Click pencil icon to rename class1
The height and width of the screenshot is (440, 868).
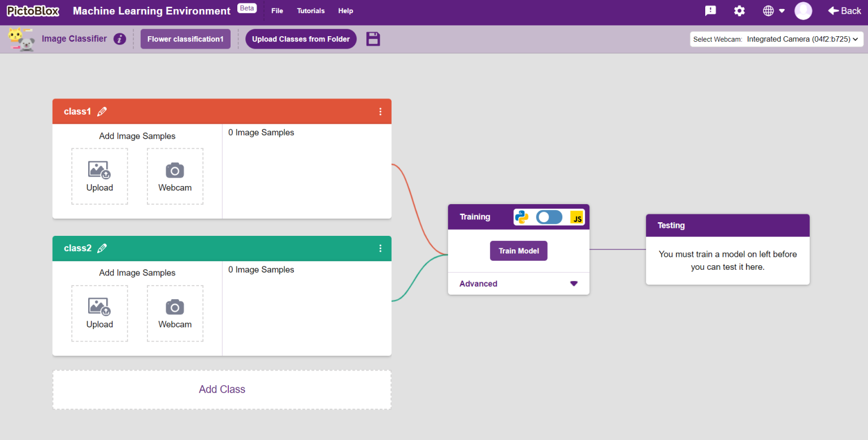click(102, 112)
